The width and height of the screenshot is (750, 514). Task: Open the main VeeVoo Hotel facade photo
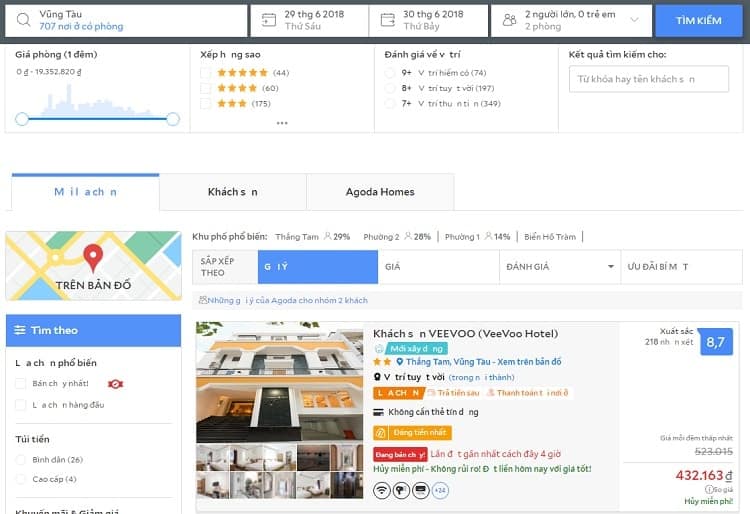pyautogui.click(x=279, y=383)
